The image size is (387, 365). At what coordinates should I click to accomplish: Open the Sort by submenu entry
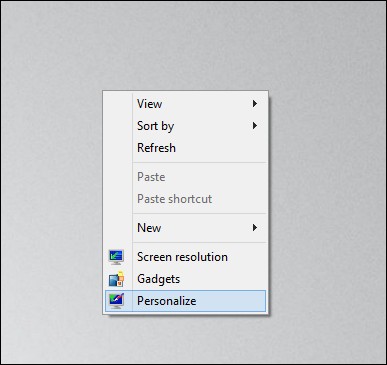point(185,126)
